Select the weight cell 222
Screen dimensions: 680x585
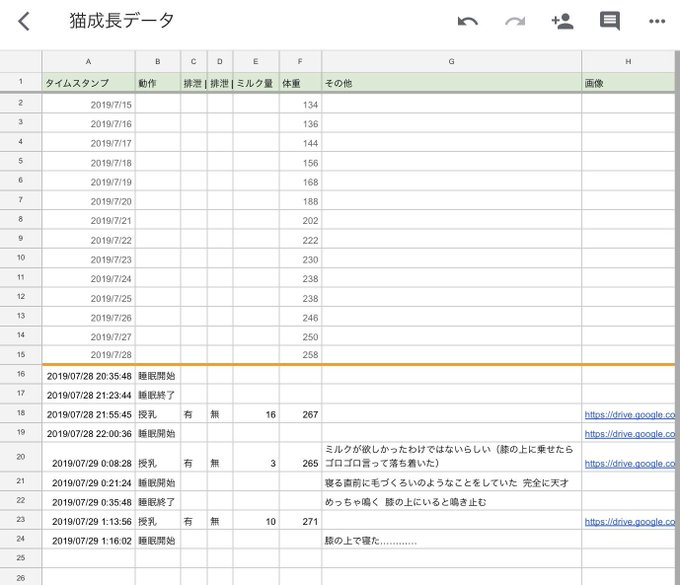tap(300, 240)
